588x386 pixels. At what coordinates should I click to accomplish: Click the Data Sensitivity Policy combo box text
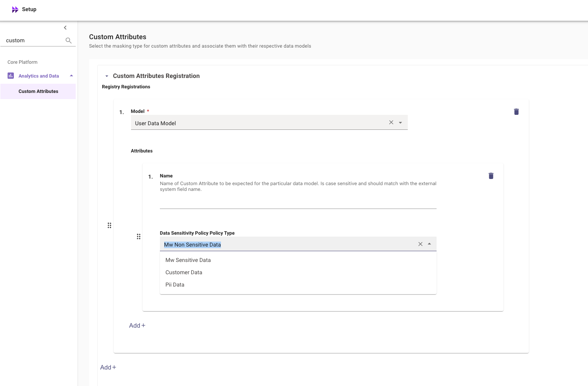click(x=192, y=245)
